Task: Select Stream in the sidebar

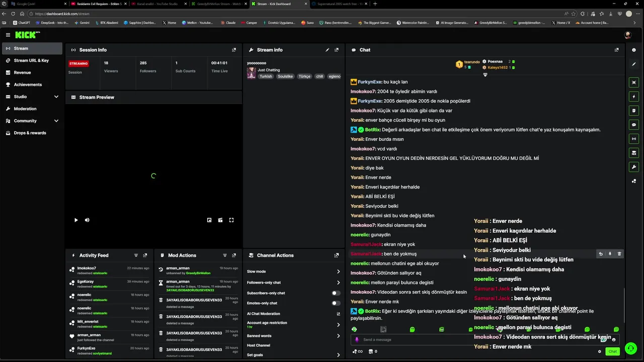Action: click(32, 48)
